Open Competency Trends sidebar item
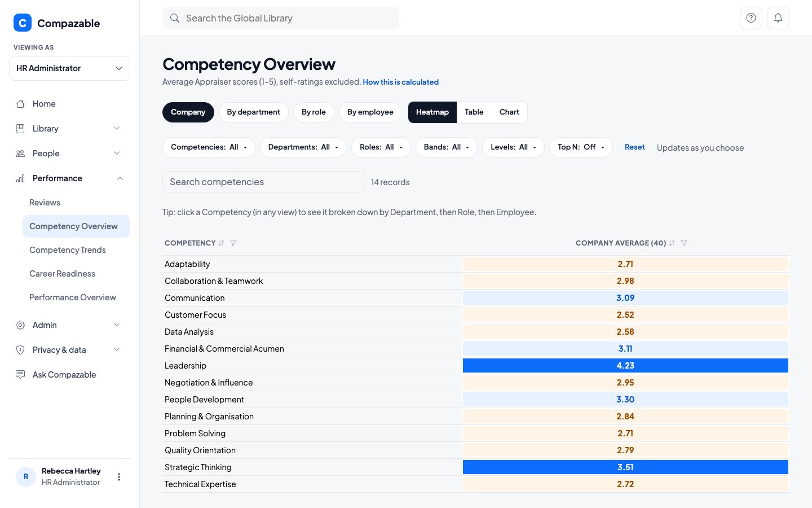This screenshot has height=508, width=812. point(76,250)
